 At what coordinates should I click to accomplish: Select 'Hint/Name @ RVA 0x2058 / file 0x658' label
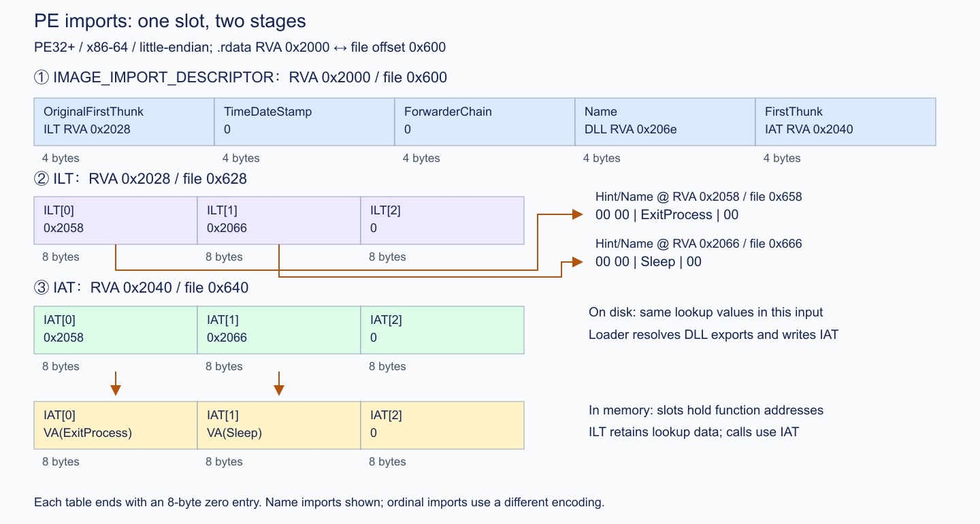coord(699,197)
